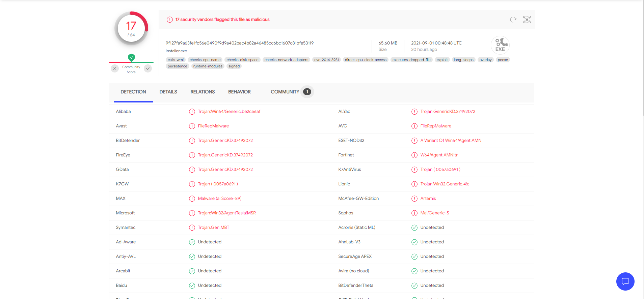Click the 17/64 detection score gauge

click(x=131, y=29)
